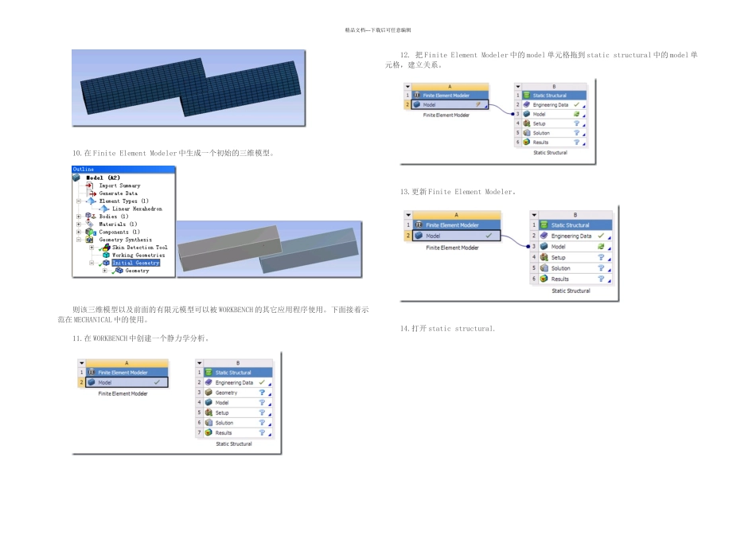Screen dimensions: 756x535
Task: Expand the Materials (1) tree node
Action: (x=79, y=225)
